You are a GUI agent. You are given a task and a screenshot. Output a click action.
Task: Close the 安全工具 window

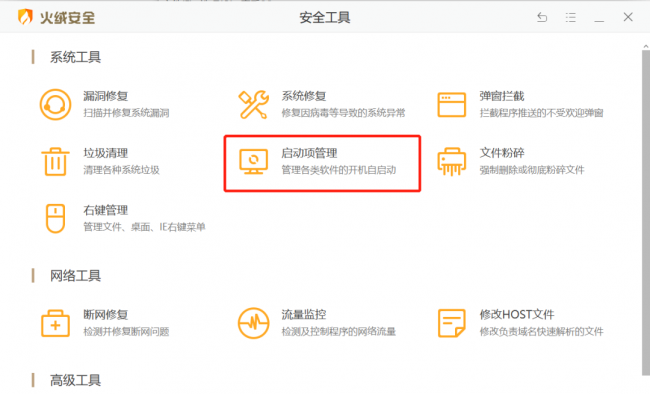point(628,17)
